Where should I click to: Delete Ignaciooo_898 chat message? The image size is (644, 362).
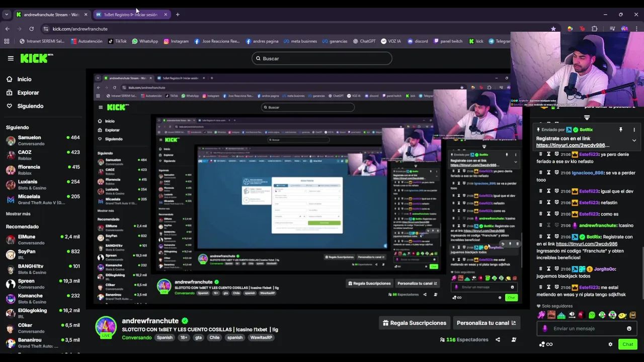coord(541,172)
